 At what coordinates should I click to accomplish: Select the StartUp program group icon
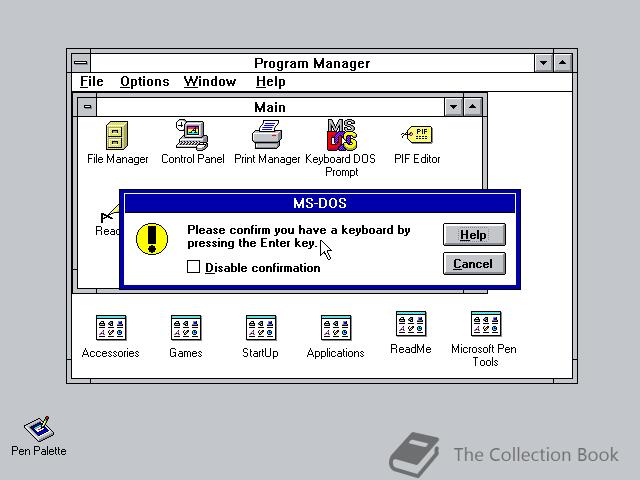(261, 327)
